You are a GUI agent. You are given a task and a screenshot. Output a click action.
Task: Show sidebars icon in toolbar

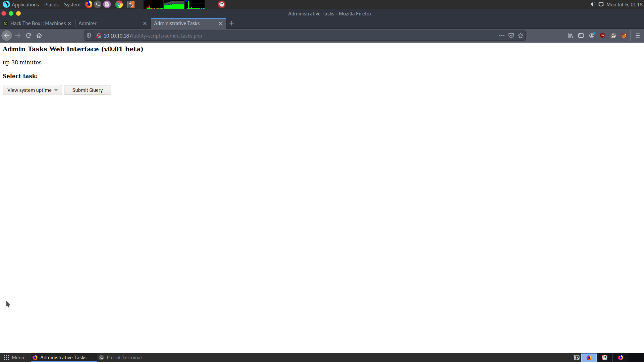point(581,36)
